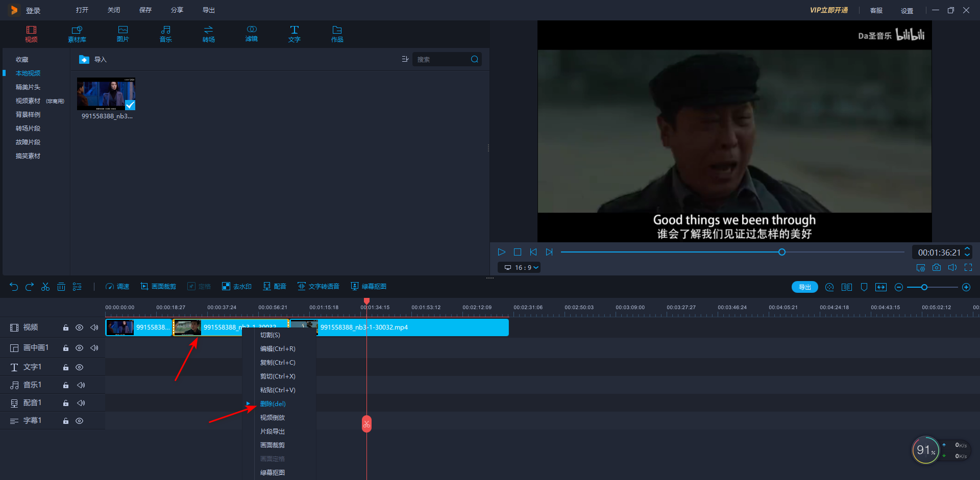Click the 导入 import button

pos(93,60)
